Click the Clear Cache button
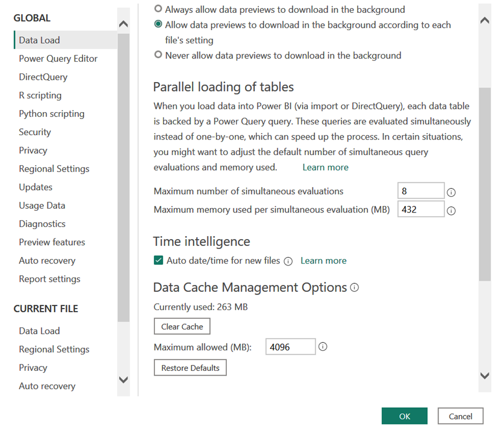Viewport: 504px width, 433px height. point(182,326)
